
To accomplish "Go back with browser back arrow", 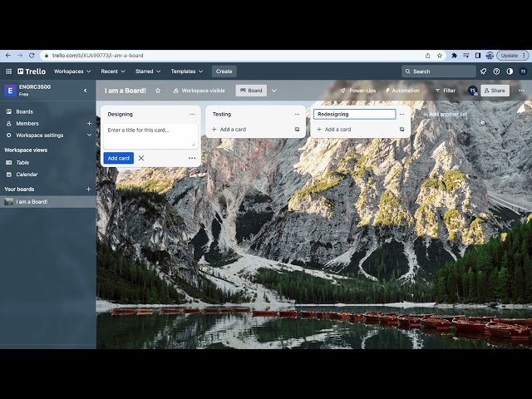I will [8, 56].
